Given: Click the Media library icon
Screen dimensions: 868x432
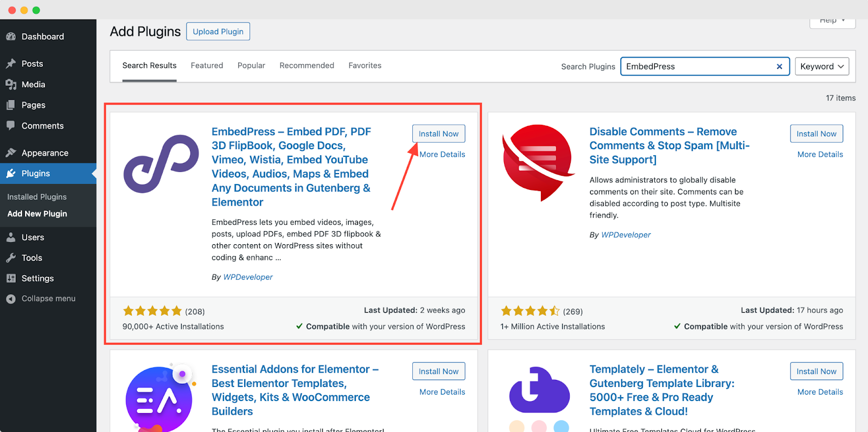Looking at the screenshot, I should [x=11, y=84].
